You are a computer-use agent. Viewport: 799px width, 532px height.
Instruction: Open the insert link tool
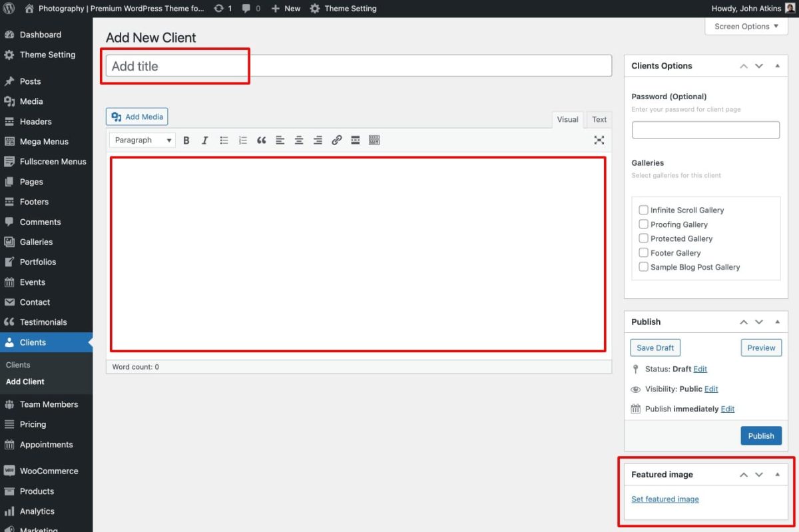click(336, 140)
